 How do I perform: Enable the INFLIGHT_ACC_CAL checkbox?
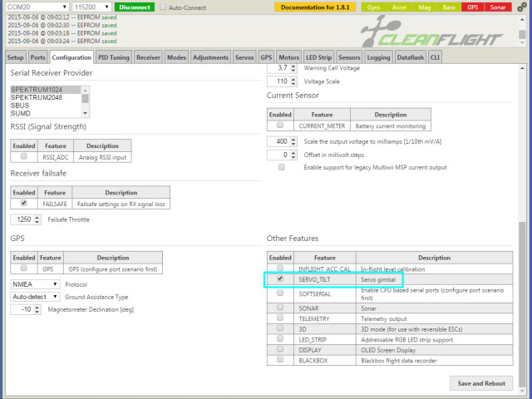click(x=280, y=268)
